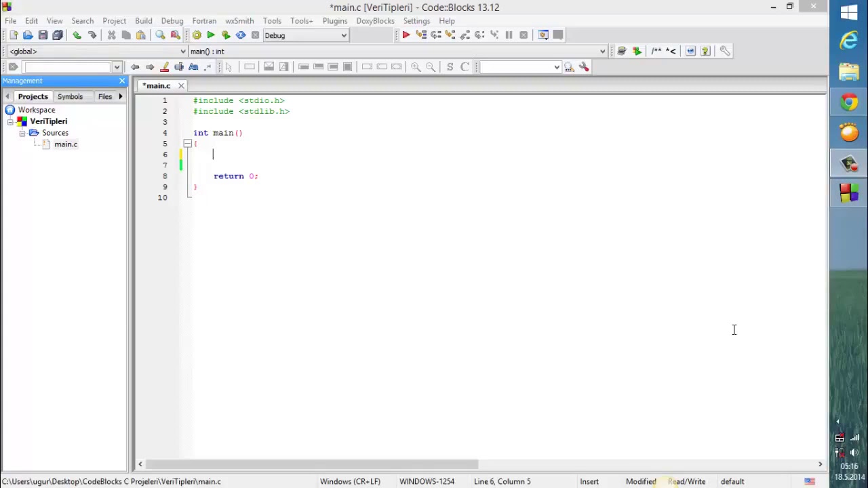
Task: Open the Settings menu
Action: pos(416,20)
